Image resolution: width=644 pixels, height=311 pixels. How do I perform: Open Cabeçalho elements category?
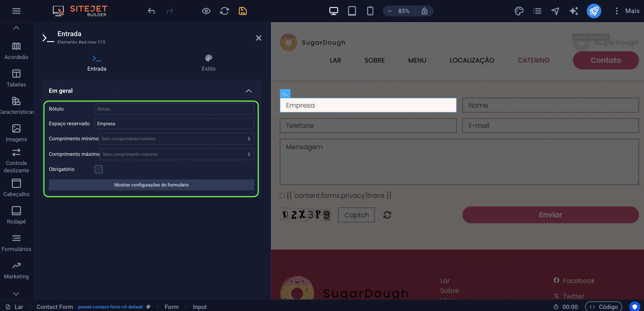(16, 188)
